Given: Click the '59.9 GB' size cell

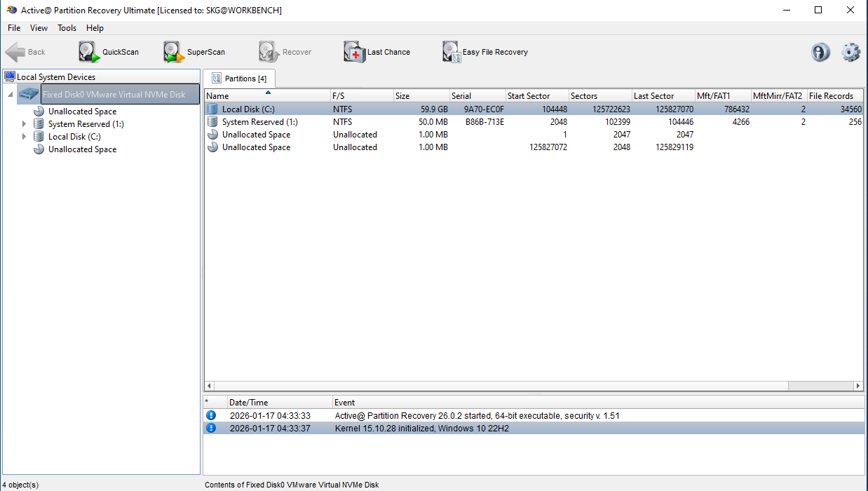Looking at the screenshot, I should [434, 109].
